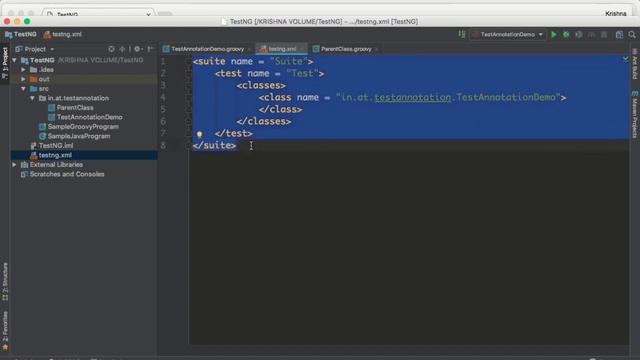The image size is (640, 360).
Task: Open Search Everywhere magnifier icon
Action: 632,35
